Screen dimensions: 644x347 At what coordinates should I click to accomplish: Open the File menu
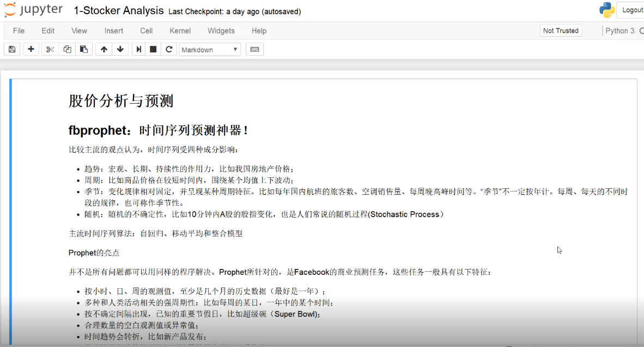click(x=19, y=31)
